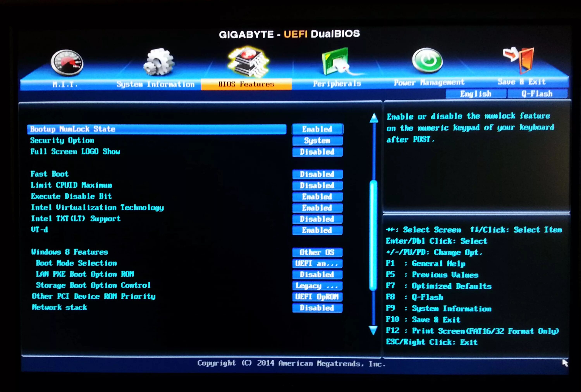Click the F12 Print Screen hint
The height and width of the screenshot is (392, 581).
[472, 331]
